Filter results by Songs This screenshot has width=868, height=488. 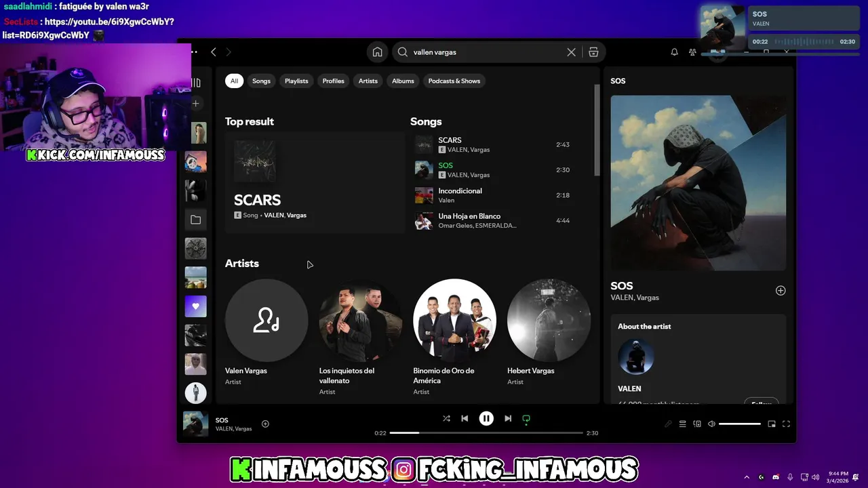point(261,81)
